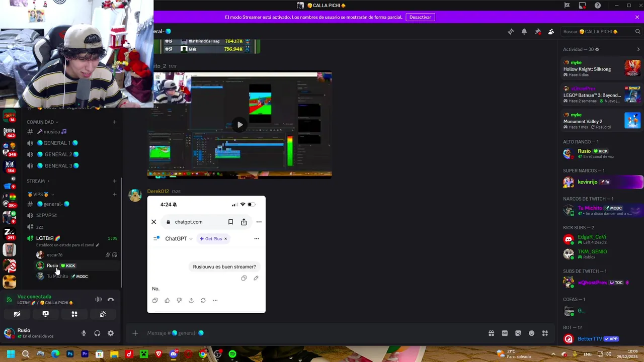Play the shared video in chat
Viewport: 644px width, 362px height.
(239, 125)
